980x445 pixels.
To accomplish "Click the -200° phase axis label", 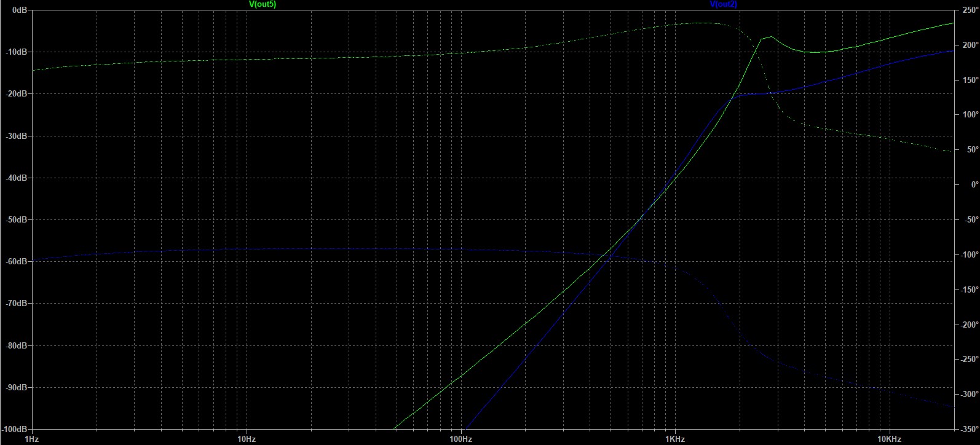I will pyautogui.click(x=968, y=325).
